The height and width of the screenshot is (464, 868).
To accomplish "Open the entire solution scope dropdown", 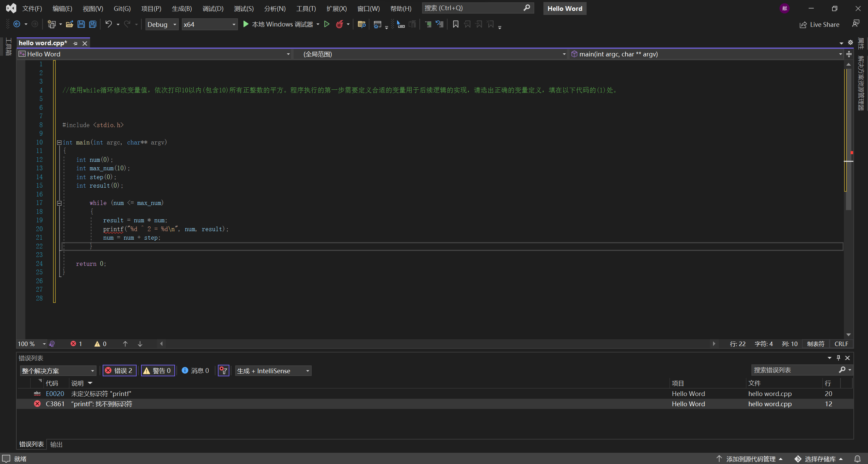I will (58, 371).
